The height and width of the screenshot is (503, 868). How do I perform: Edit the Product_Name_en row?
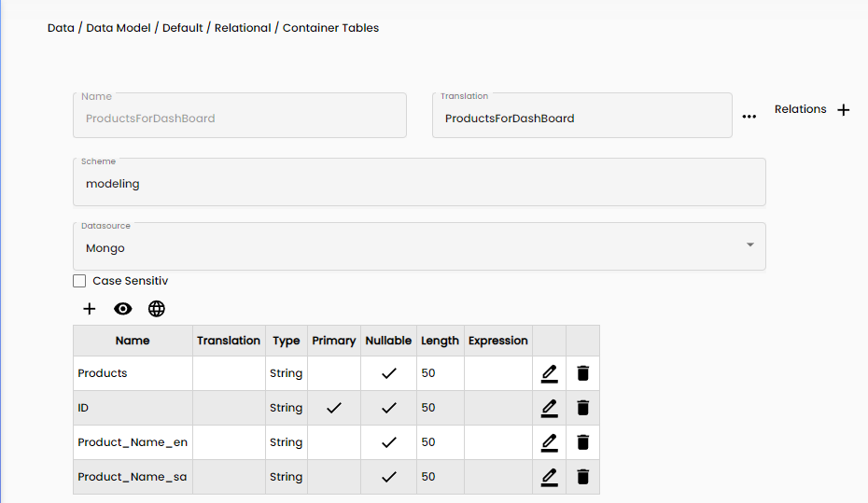(549, 442)
